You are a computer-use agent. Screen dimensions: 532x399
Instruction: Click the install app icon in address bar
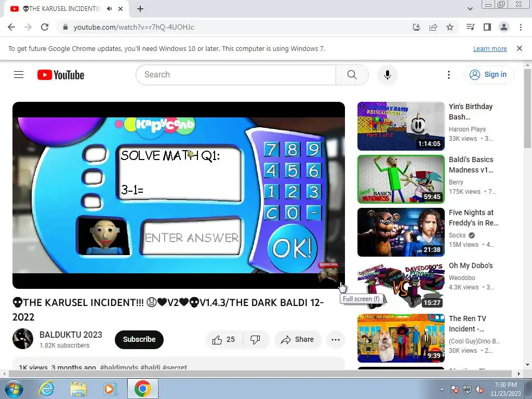(416, 27)
